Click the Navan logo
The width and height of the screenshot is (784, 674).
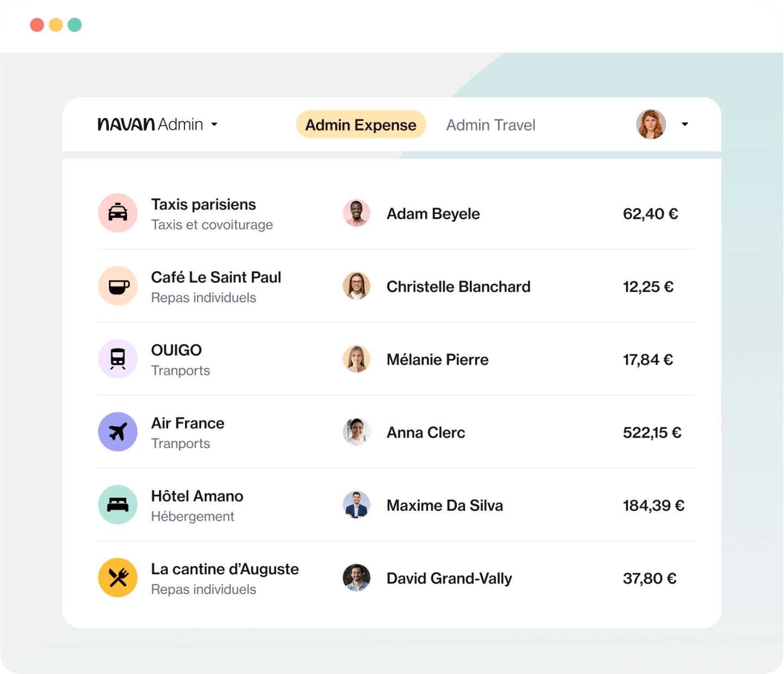tap(126, 125)
